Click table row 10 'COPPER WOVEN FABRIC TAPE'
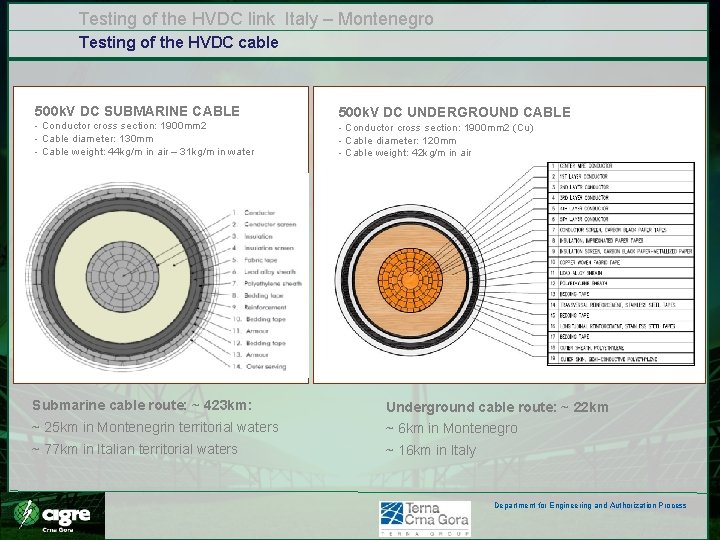This screenshot has width=720, height=540. [x=621, y=262]
